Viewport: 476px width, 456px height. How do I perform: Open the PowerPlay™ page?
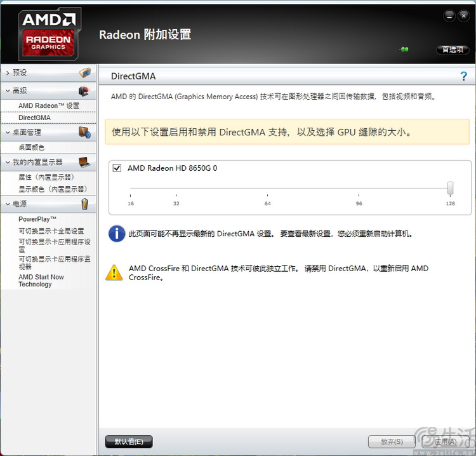[37, 219]
